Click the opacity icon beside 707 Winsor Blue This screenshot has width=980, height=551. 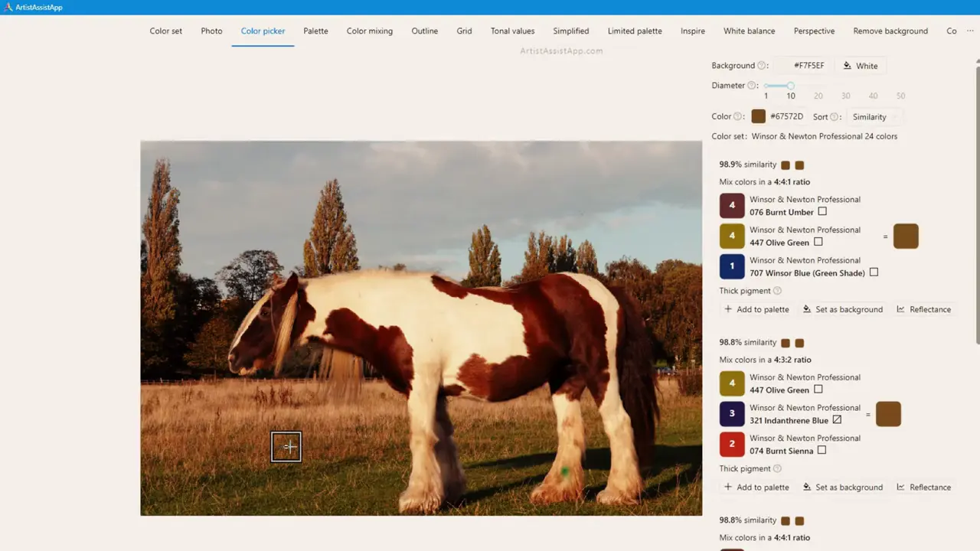[874, 272]
